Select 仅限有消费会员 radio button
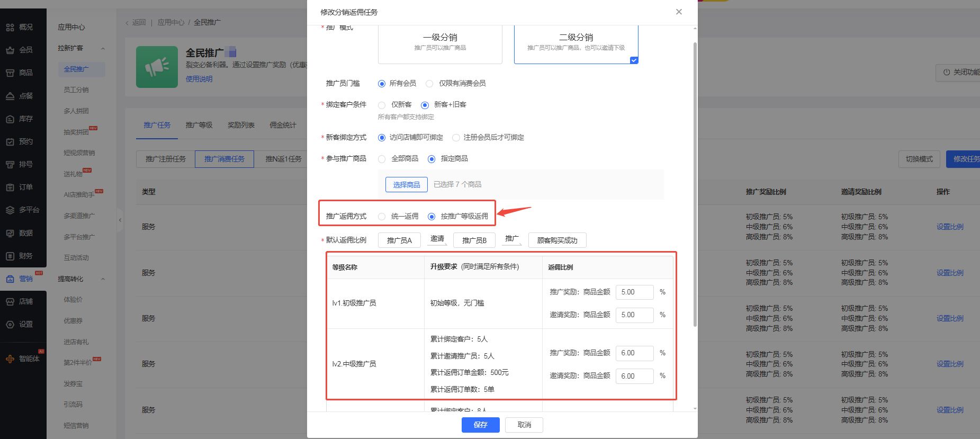Image resolution: width=980 pixels, height=439 pixels. point(429,84)
